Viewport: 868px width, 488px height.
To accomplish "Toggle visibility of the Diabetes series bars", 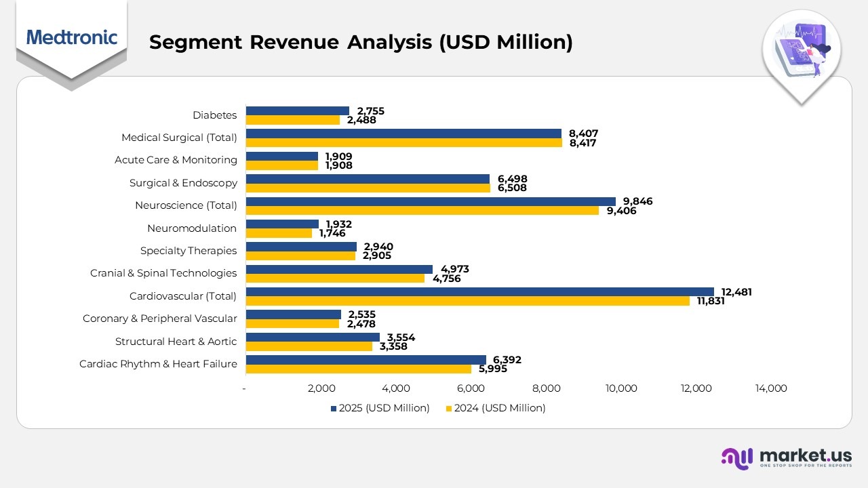I will tap(214, 115).
